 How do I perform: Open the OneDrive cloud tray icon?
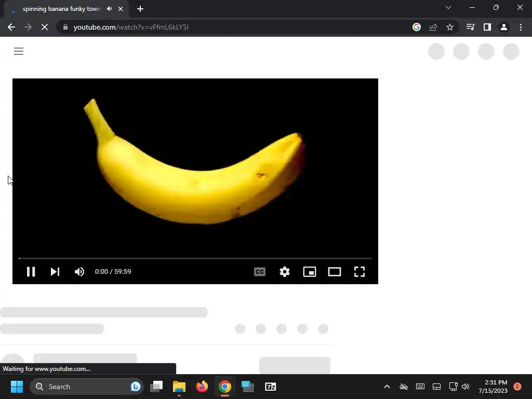coord(403,387)
